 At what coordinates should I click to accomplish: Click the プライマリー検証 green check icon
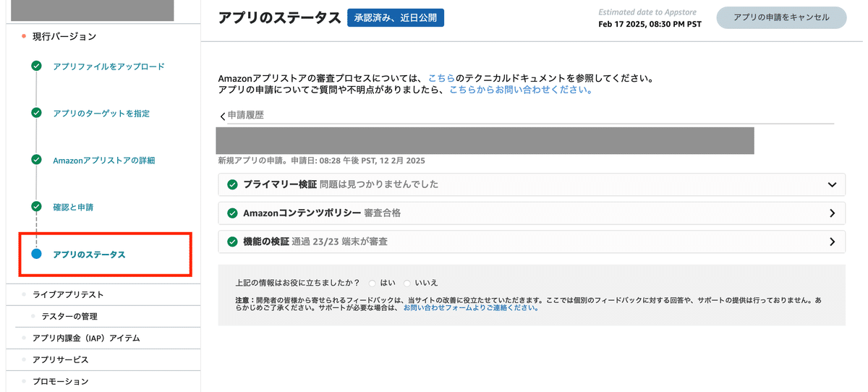tap(232, 184)
